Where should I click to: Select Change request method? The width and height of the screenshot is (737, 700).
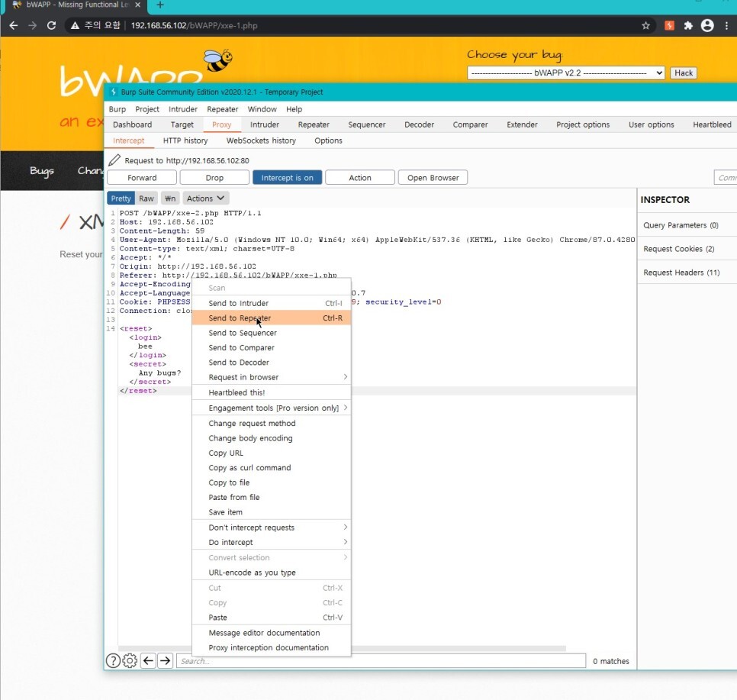pos(272,424)
